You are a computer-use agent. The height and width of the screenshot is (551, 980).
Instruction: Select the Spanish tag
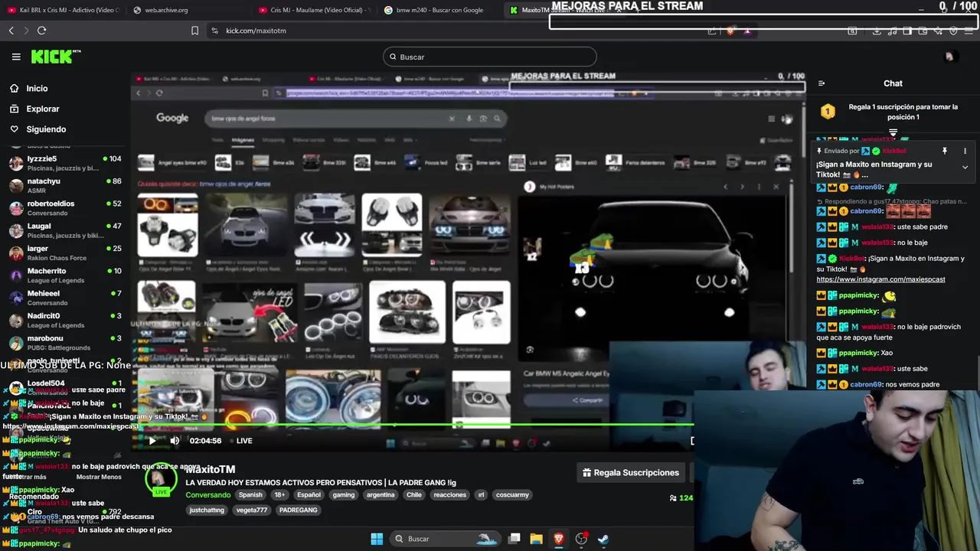(250, 495)
